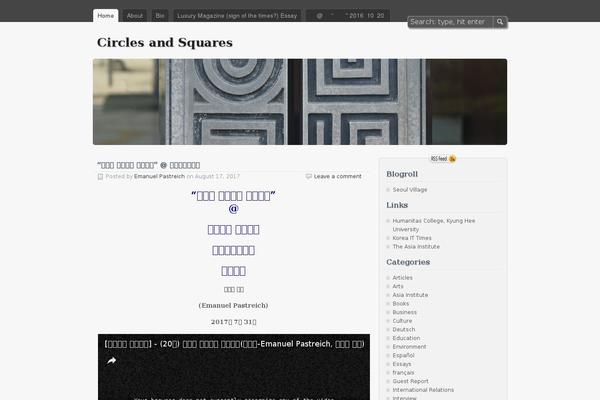Click the Circles and Squares site title

tap(165, 42)
